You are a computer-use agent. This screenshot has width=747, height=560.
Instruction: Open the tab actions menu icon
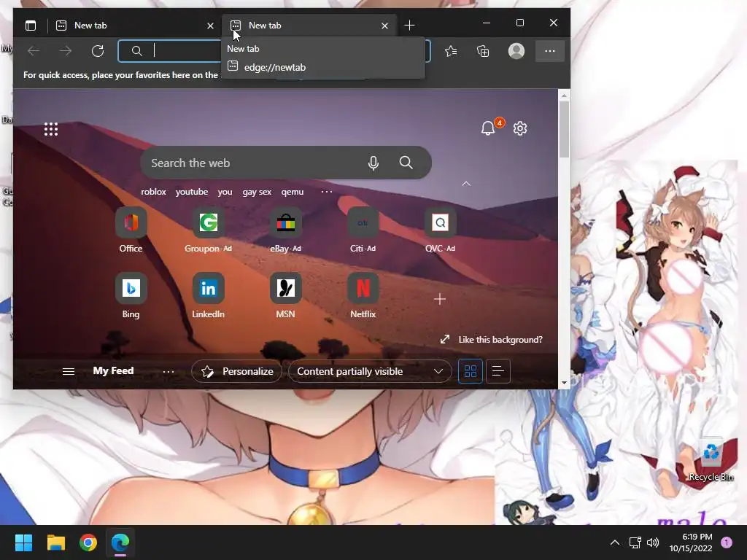pyautogui.click(x=31, y=26)
